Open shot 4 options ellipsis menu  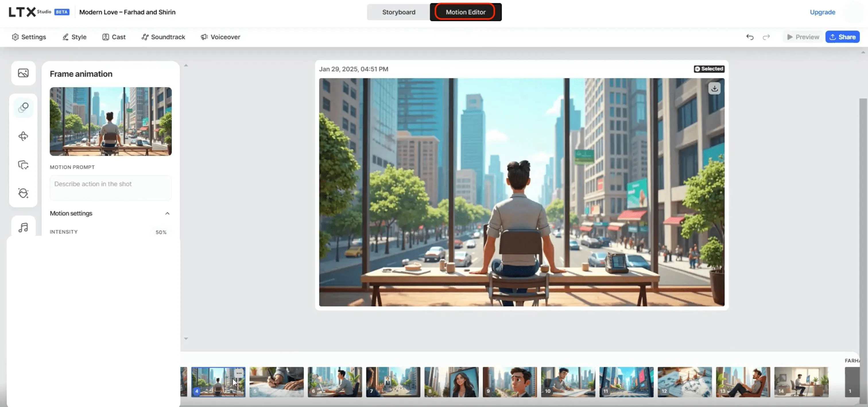[239, 373]
